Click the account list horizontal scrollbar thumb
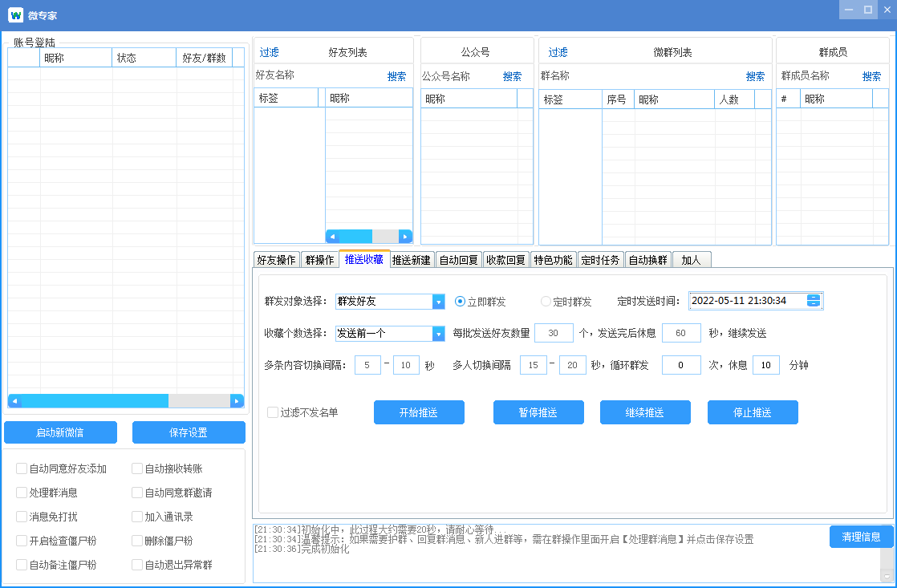Screen dimensions: 897x588 point(94,400)
